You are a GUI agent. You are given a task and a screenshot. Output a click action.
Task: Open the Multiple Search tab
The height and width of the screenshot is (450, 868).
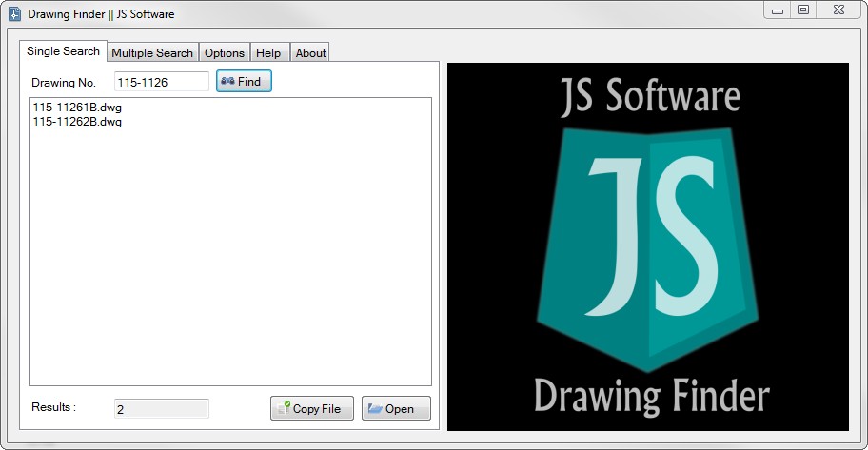[152, 52]
